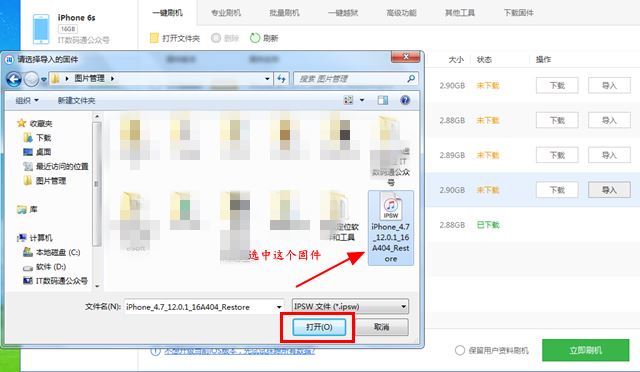Image resolution: width=640 pixels, height=372 pixels.
Task: Click the 文件名 filename input field
Action: pos(204,307)
